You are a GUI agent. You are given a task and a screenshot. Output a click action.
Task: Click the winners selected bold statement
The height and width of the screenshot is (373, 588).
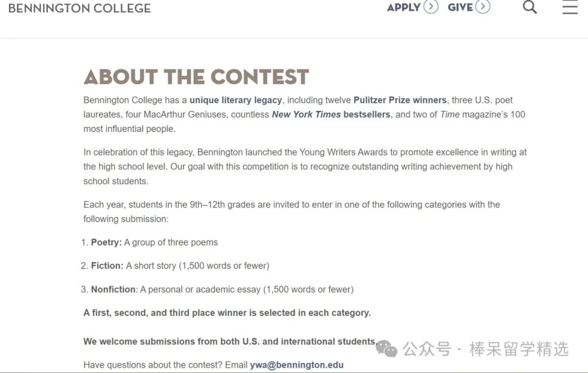point(227,313)
